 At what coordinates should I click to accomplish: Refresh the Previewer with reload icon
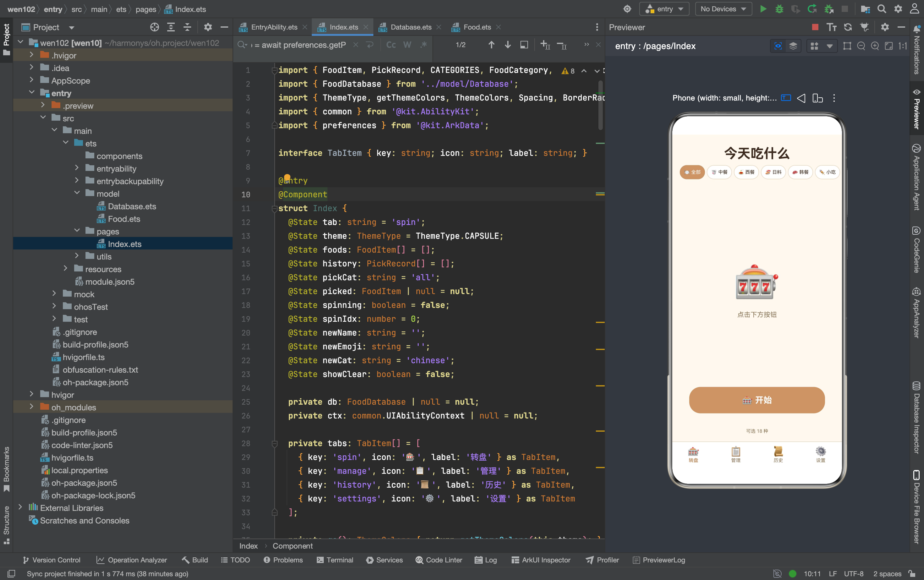point(848,27)
